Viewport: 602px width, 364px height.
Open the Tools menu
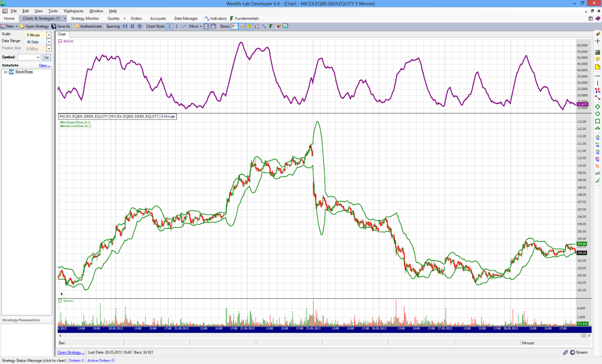[53, 11]
